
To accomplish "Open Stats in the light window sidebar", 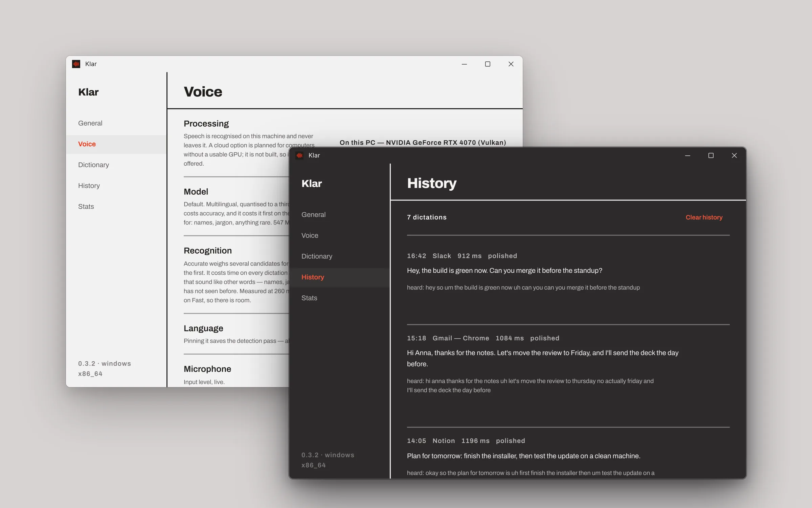I will click(x=116, y=207).
